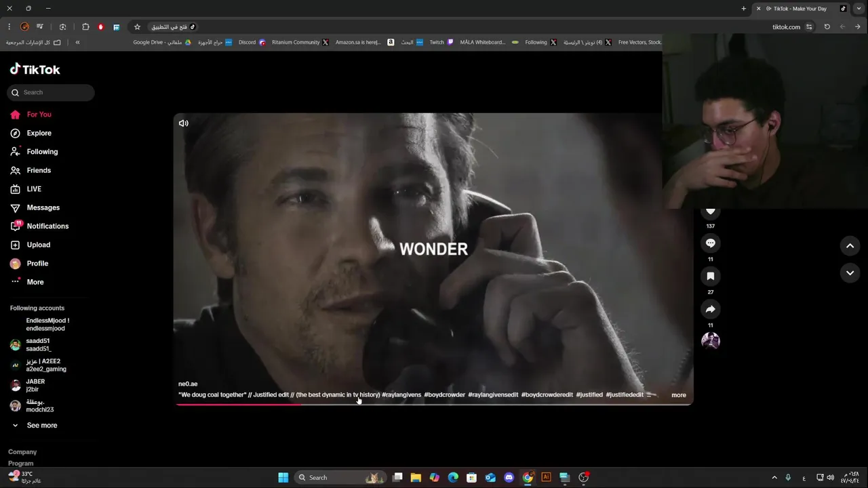Open media controls icon in toolbar
The width and height of the screenshot is (868, 488).
pos(41,26)
